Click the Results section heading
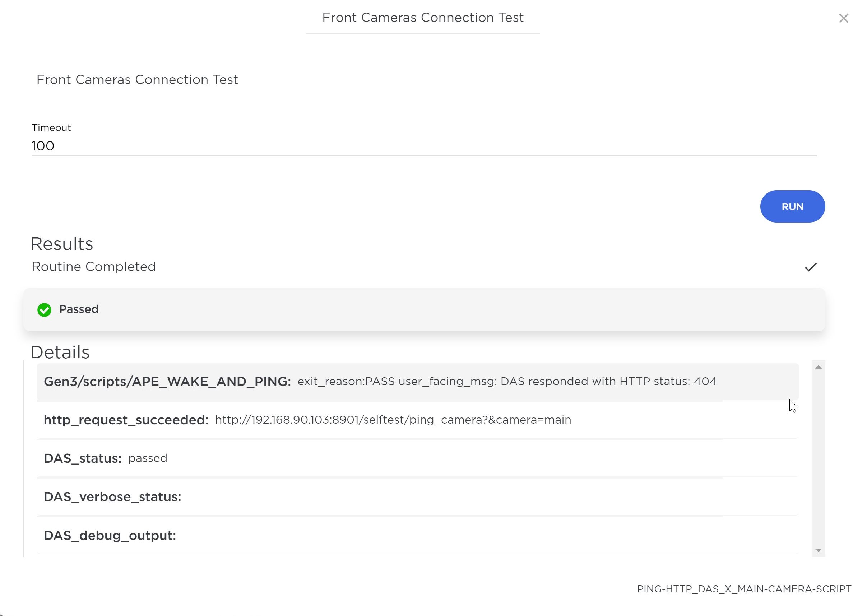This screenshot has height=616, width=853. pos(62,244)
